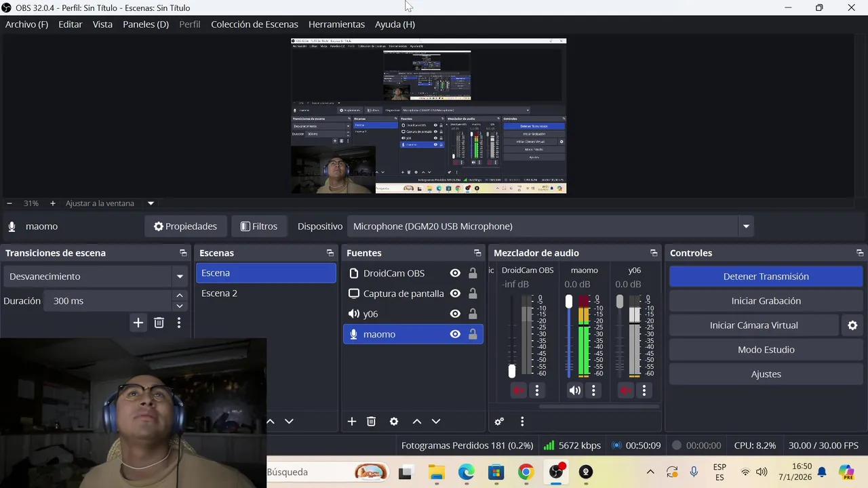The height and width of the screenshot is (488, 868).
Task: Zoom out the preview with minus
Action: (x=9, y=203)
